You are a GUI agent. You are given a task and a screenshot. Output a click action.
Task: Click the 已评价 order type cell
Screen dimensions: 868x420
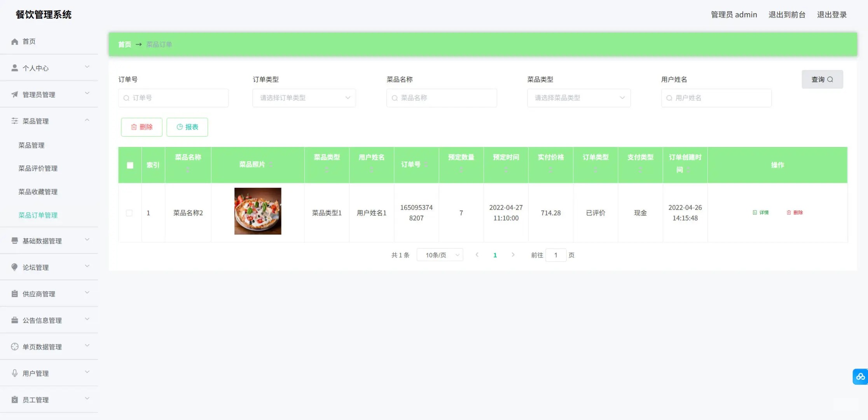tap(596, 213)
